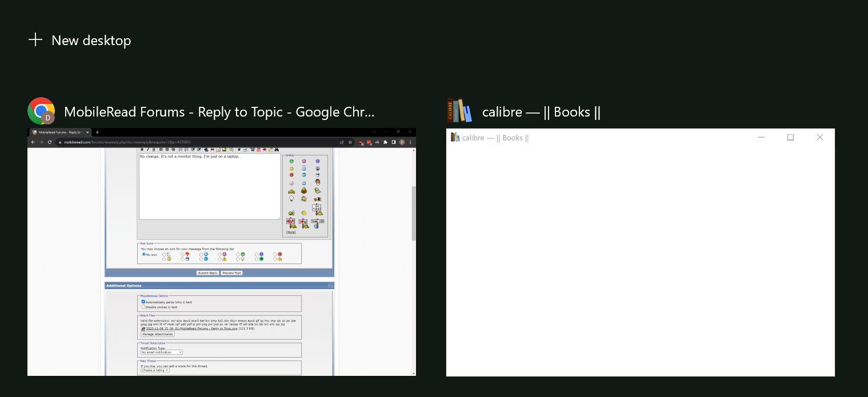The image size is (868, 397).
Task: Open the Chrome side panel icon
Action: [394, 142]
